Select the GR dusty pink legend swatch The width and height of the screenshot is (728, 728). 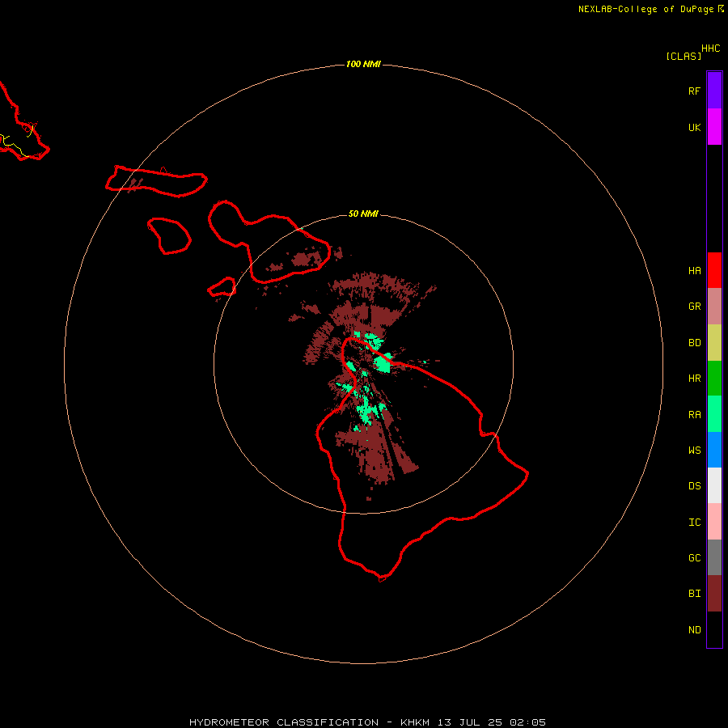[714, 307]
